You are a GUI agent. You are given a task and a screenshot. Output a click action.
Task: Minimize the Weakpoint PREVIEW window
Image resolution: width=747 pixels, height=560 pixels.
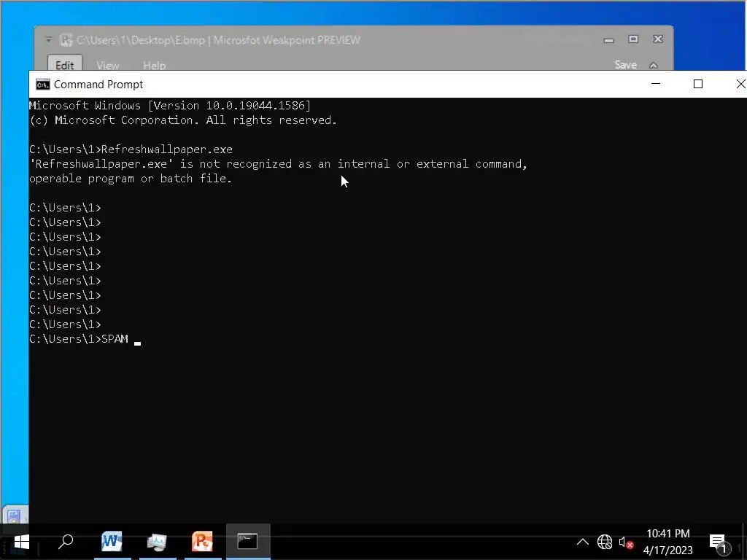point(608,40)
